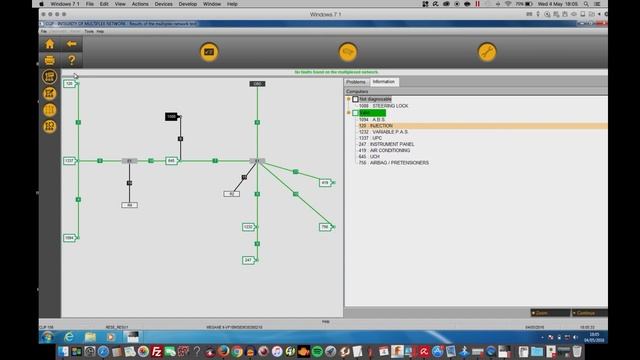Open the Devices menu in the Mac menu bar
640x360 pixels.
(163, 4)
